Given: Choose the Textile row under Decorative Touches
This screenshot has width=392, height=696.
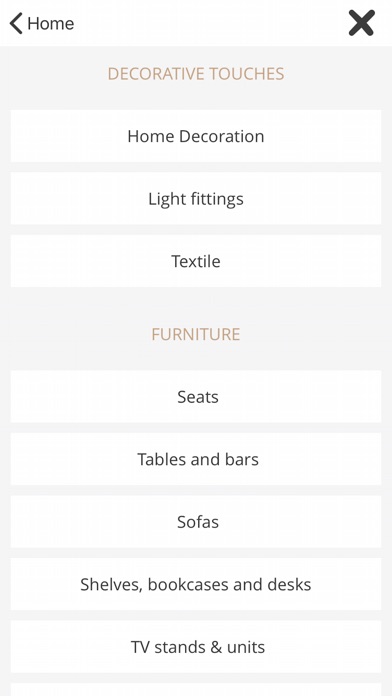Looking at the screenshot, I should pyautogui.click(x=196, y=261).
